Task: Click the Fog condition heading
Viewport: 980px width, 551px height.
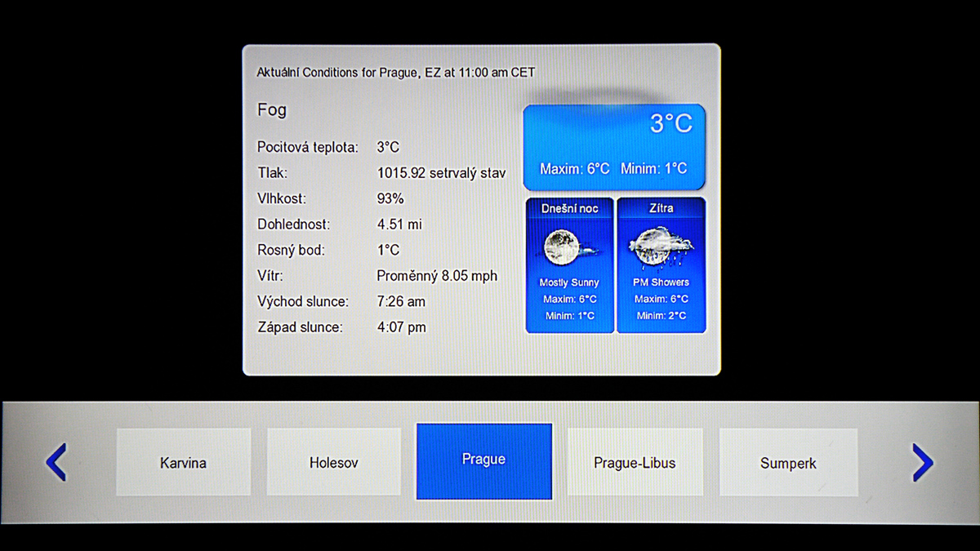Action: pyautogui.click(x=272, y=109)
